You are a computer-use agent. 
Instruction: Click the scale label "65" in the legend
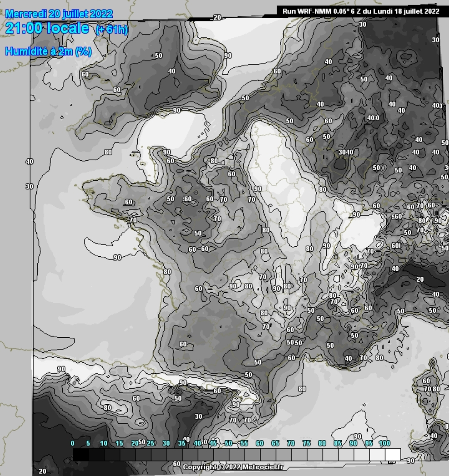[x=275, y=443]
